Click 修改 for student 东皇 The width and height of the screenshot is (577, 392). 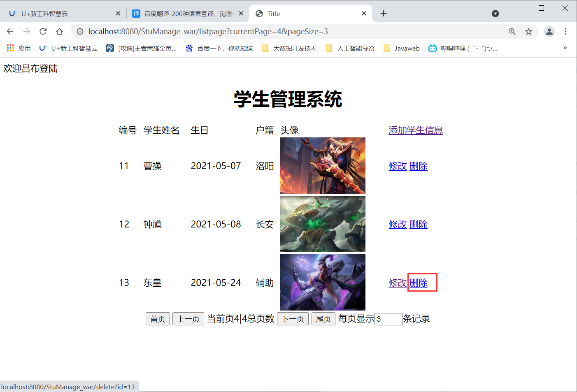pyautogui.click(x=398, y=283)
